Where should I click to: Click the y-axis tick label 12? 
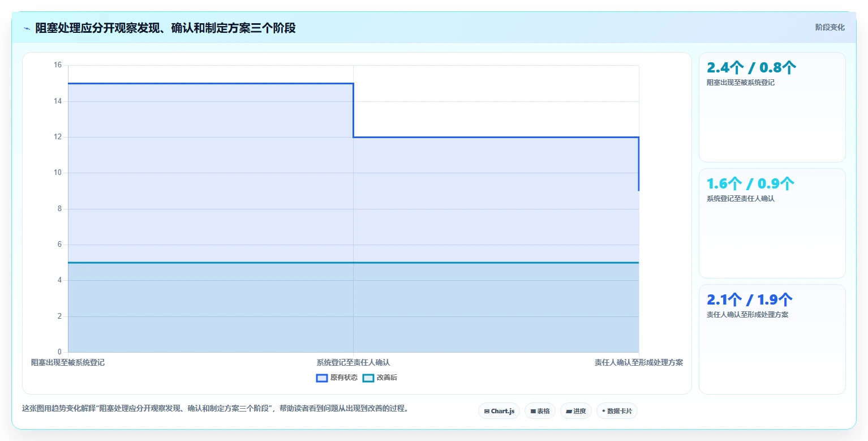[x=58, y=137]
